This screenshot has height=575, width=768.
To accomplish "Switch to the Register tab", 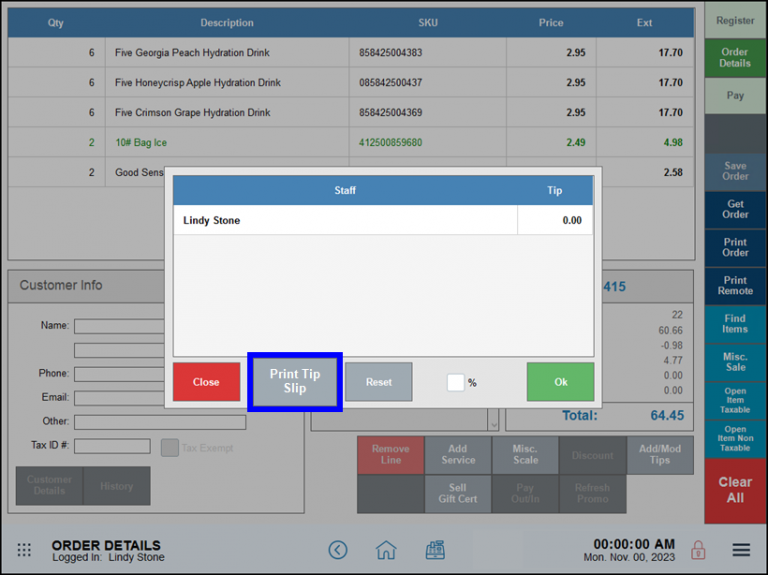I will 735,20.
